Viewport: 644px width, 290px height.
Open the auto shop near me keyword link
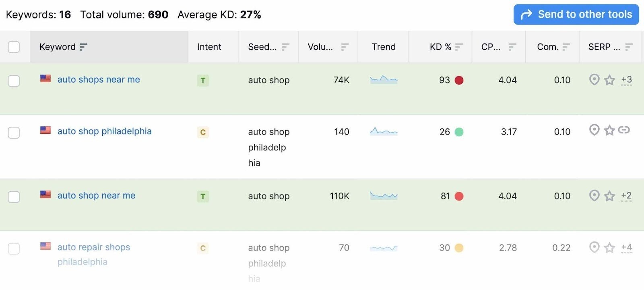[x=96, y=195]
